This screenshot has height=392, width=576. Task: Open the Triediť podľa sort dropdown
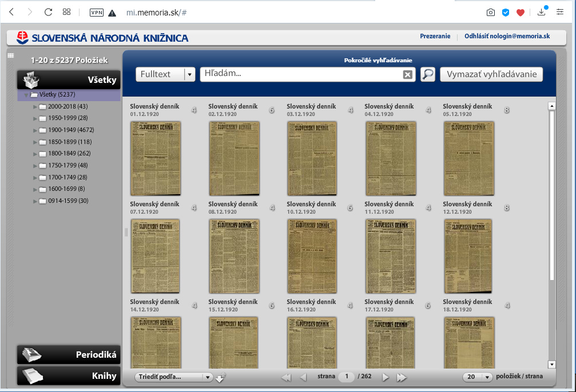click(174, 377)
